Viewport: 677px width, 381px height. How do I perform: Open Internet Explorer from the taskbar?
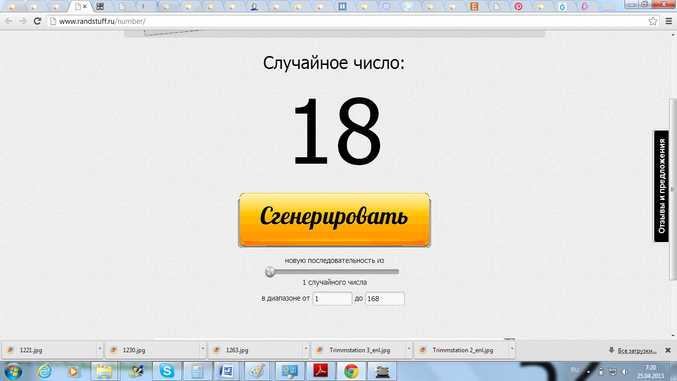pyautogui.click(x=44, y=371)
